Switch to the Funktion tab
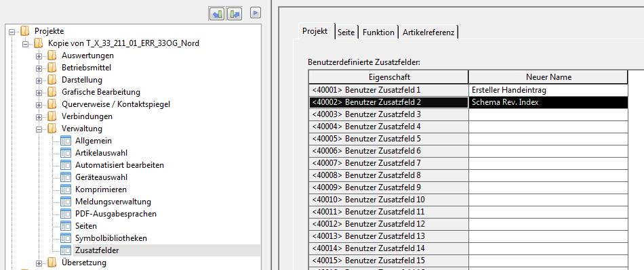The width and height of the screenshot is (644, 270). pyautogui.click(x=378, y=32)
